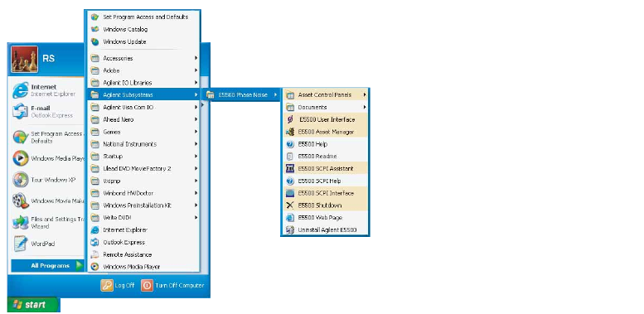Open E5500 Readme document icon

290,157
